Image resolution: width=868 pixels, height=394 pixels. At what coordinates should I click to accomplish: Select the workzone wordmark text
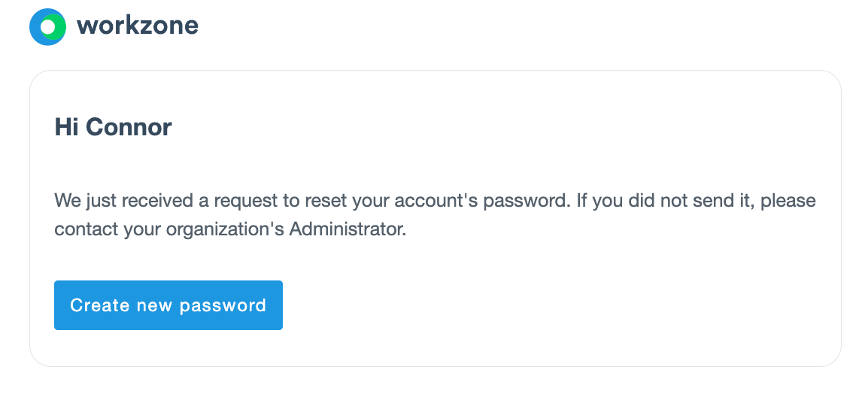[x=138, y=26]
